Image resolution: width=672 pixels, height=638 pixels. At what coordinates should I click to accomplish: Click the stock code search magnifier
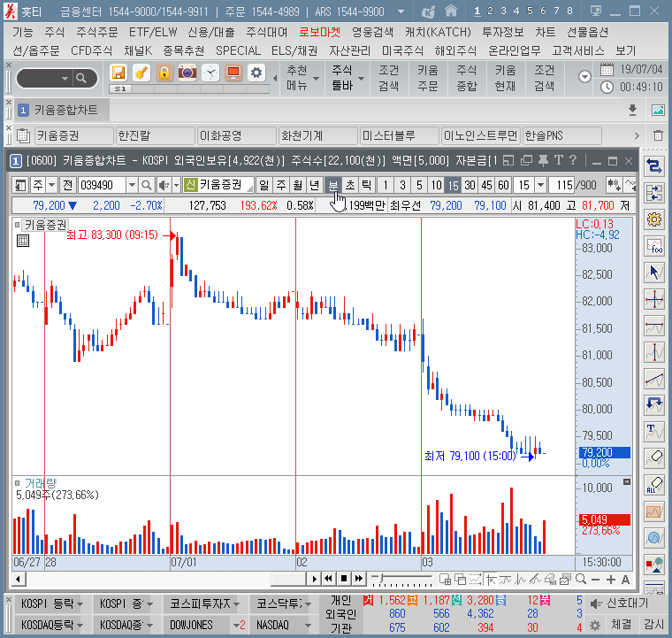point(146,185)
